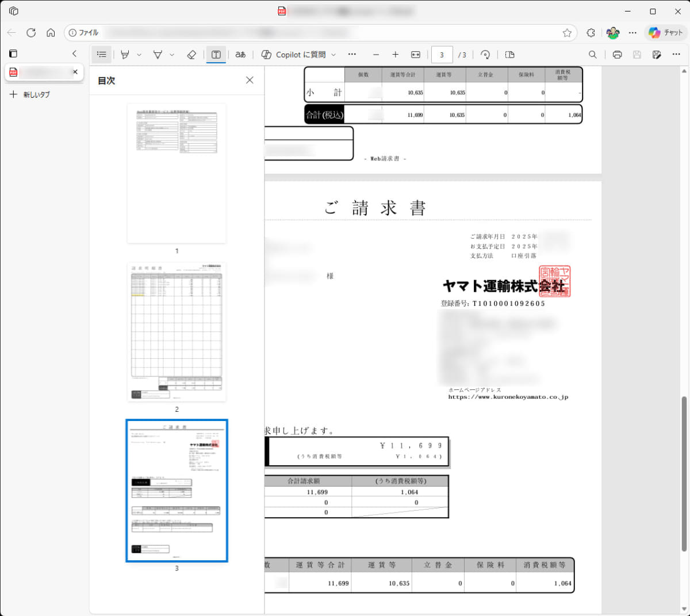Viewport: 690px width, 616px height.
Task: Expand the Copilot に質問 dropdown arrow
Action: coord(333,55)
